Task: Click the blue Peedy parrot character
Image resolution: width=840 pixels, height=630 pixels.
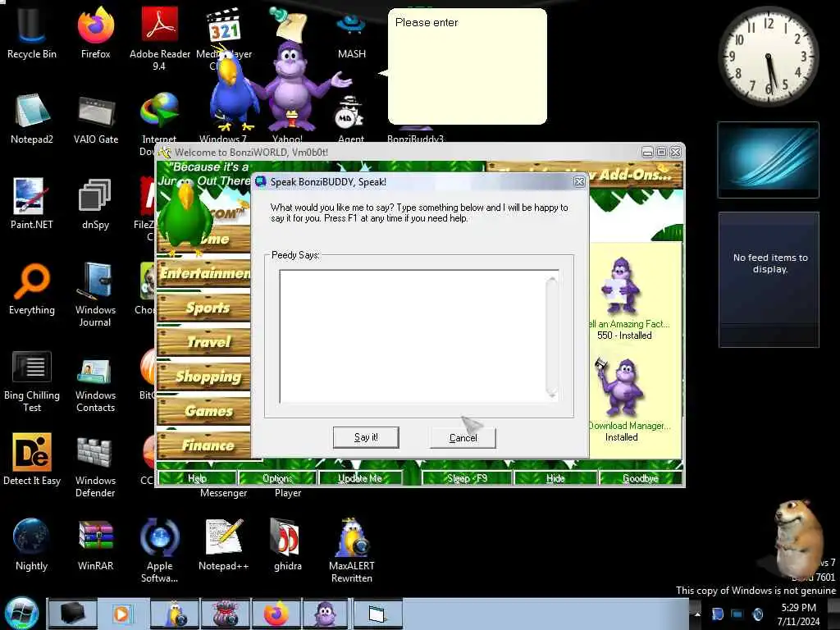Action: [231, 90]
